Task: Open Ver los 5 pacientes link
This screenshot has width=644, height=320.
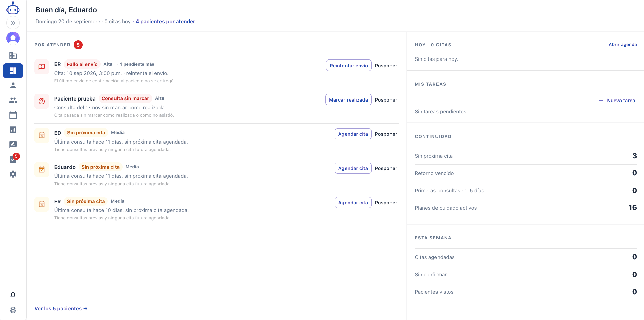Action: 61,309
